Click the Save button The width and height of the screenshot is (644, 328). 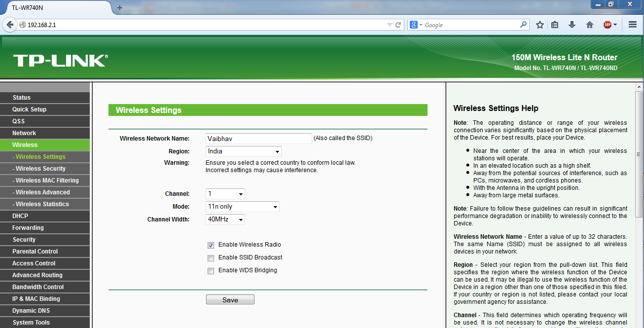[230, 299]
